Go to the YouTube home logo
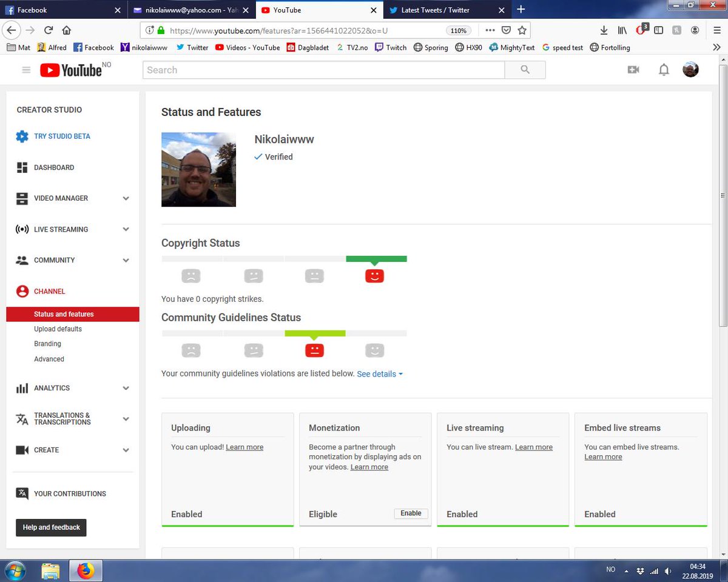Viewport: 728px width, 582px height. coord(72,70)
